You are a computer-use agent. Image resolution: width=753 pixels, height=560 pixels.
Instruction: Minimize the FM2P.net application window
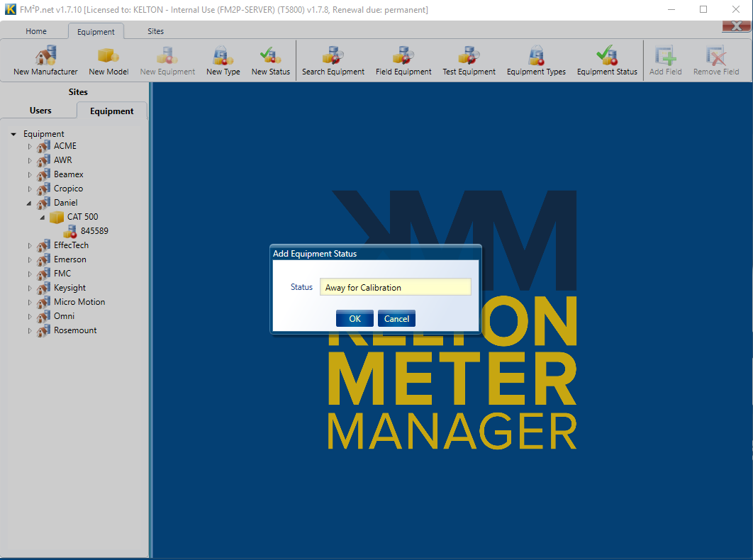(671, 9)
